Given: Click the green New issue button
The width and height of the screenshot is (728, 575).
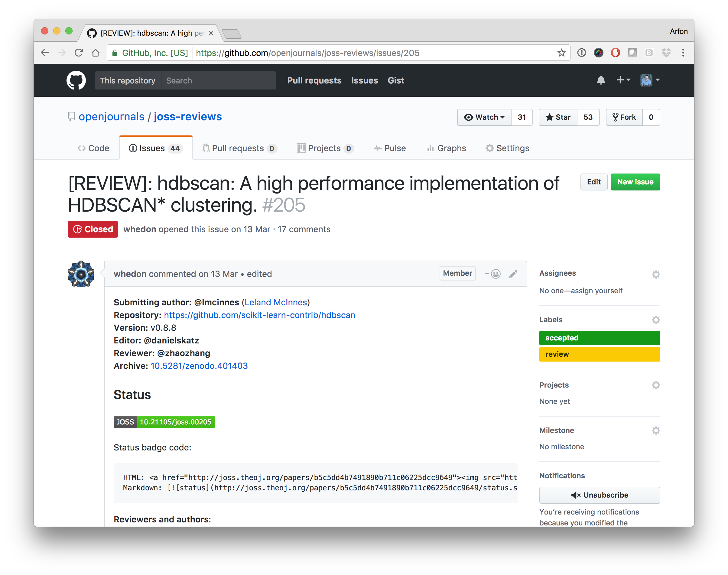Looking at the screenshot, I should [635, 182].
